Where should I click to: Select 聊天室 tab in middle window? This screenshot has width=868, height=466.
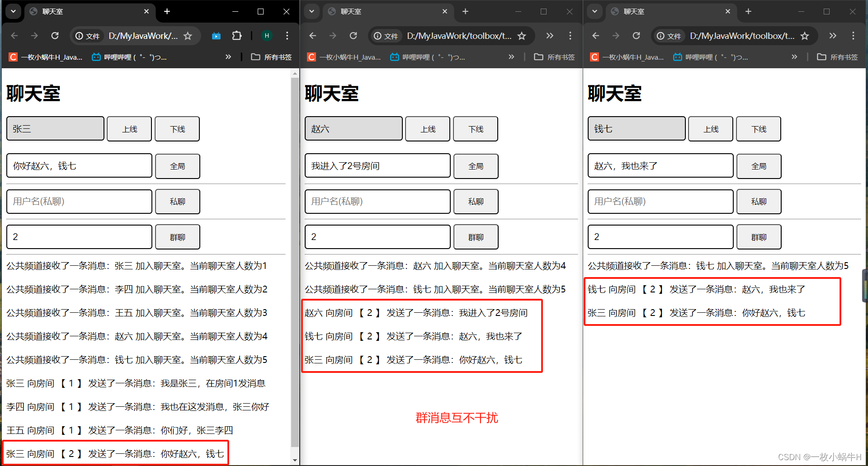point(388,12)
